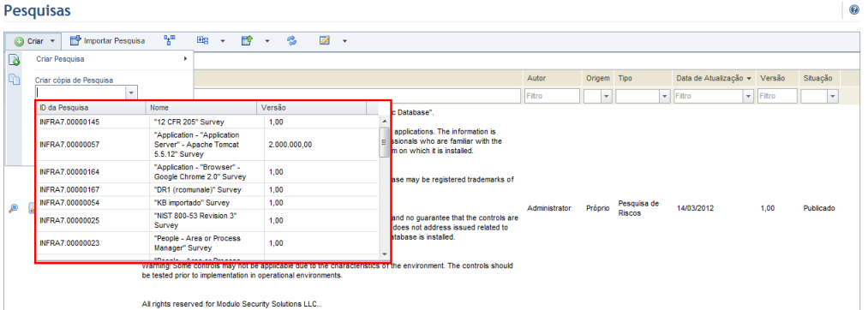
Task: Click version value 2.000.000,00
Action: [290, 145]
